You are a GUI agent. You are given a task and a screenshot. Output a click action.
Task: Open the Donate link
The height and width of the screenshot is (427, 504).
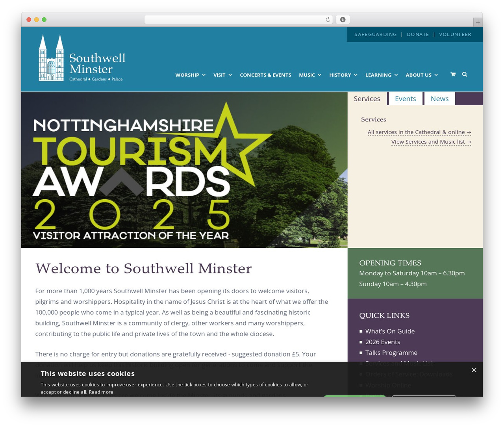(418, 34)
